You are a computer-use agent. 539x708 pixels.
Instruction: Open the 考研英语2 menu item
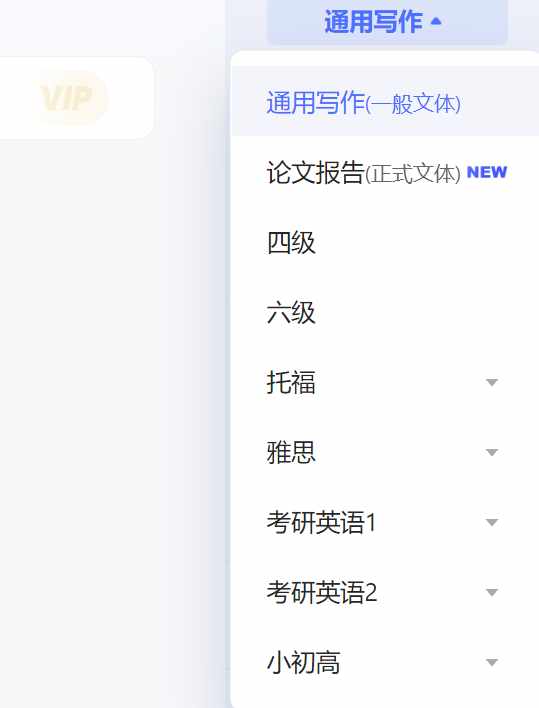pos(385,592)
